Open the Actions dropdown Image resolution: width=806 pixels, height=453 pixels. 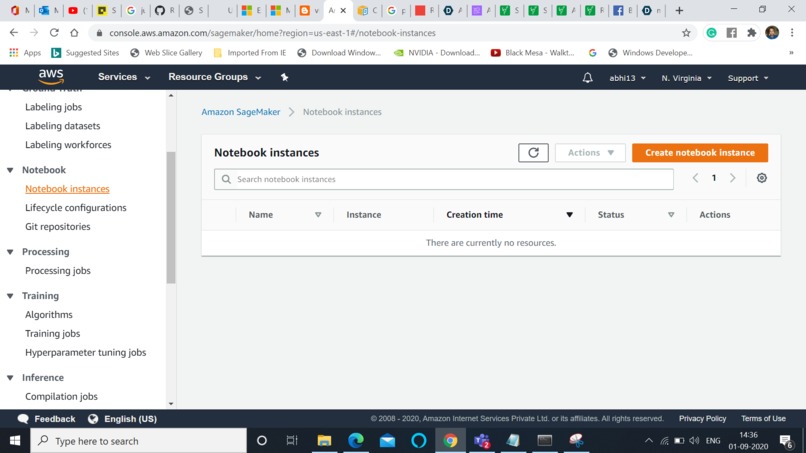[x=590, y=153]
